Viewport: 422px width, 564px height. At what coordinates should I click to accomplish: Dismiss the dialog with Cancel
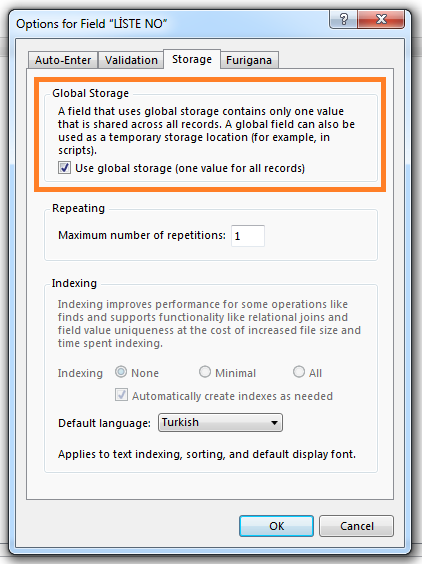(x=357, y=526)
